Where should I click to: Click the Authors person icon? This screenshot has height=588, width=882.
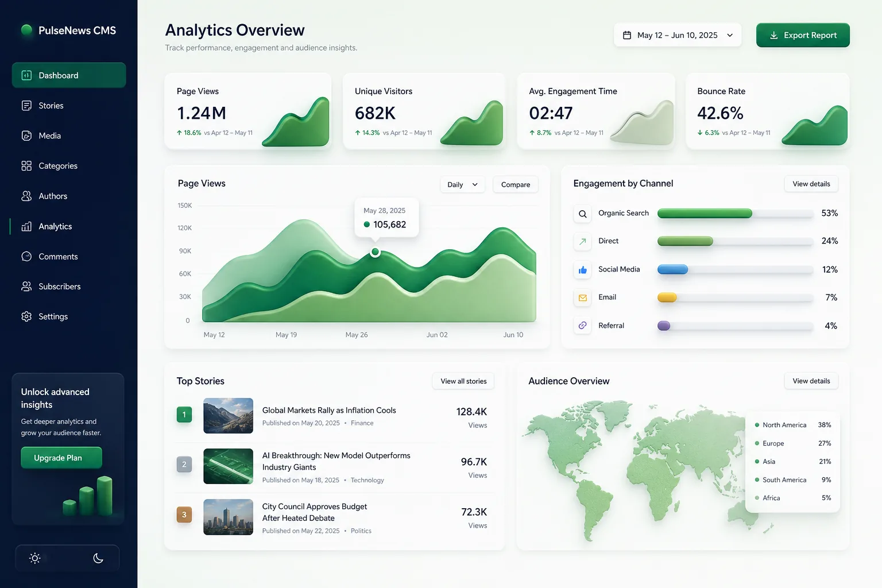[26, 196]
